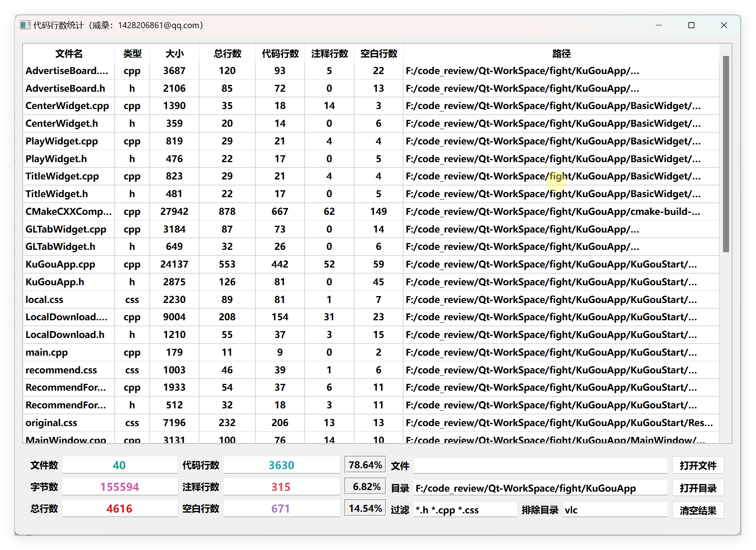Sort by 文件名 column header
This screenshot has width=756, height=550.
(x=69, y=54)
